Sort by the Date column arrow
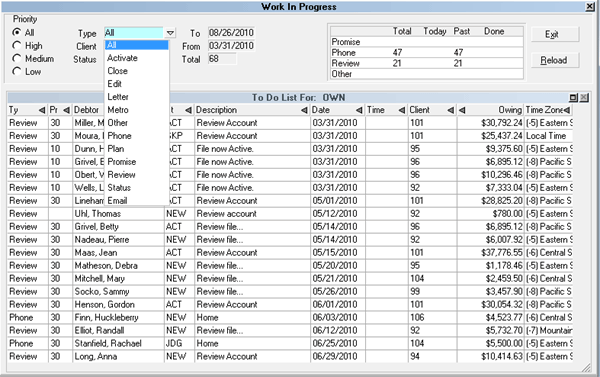This screenshot has height=377, width=600. coord(359,110)
